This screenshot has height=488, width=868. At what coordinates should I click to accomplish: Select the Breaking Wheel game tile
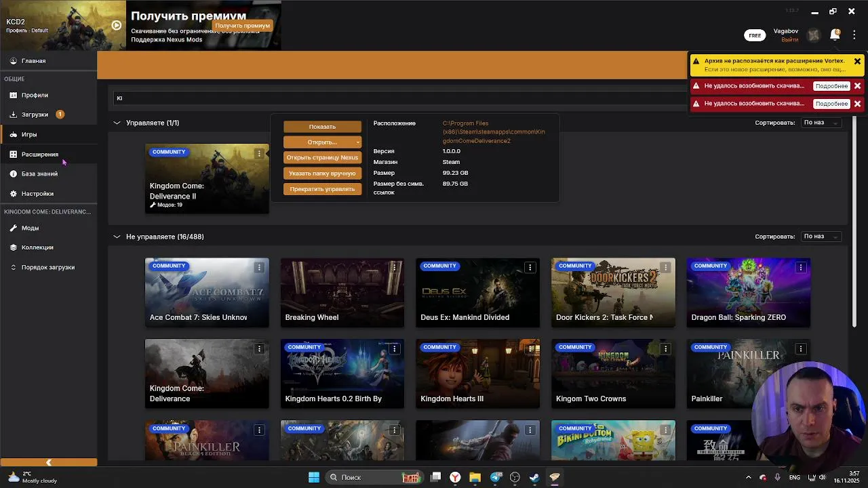point(342,293)
